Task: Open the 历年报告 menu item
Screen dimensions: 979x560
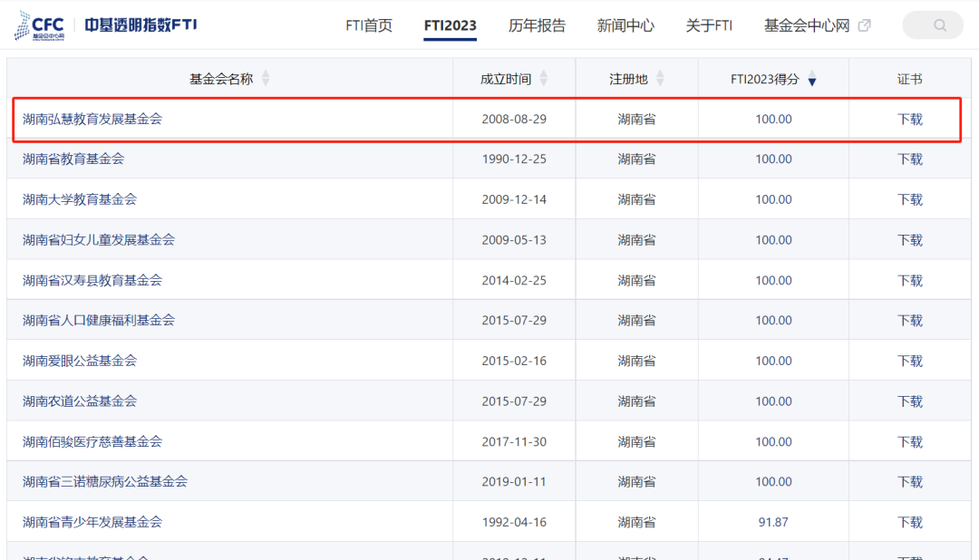Action: [x=537, y=25]
